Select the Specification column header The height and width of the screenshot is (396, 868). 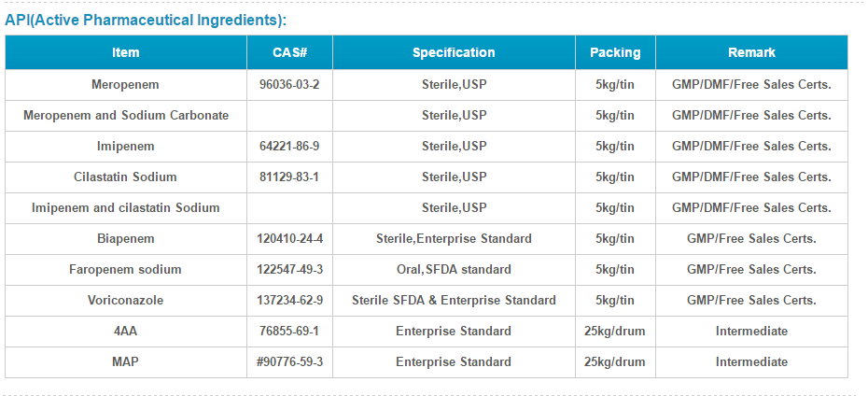(454, 52)
